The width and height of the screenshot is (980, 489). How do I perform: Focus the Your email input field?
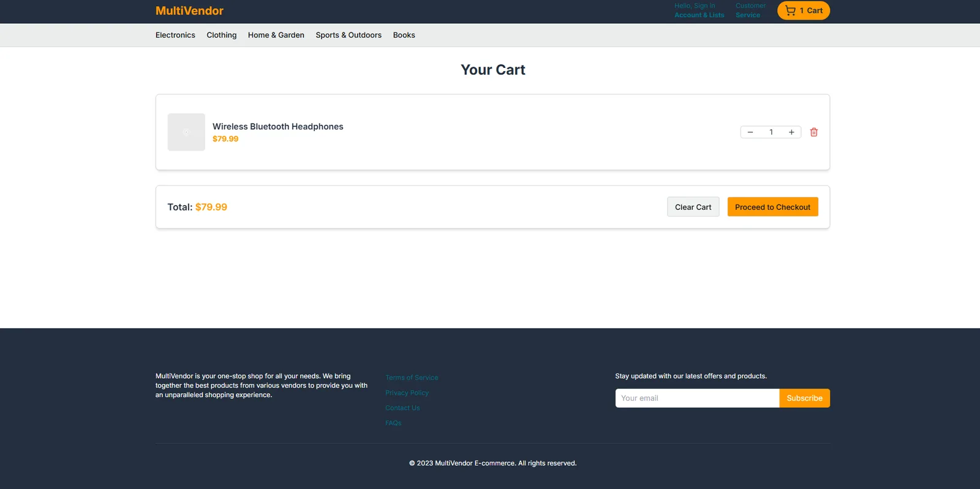click(x=697, y=398)
